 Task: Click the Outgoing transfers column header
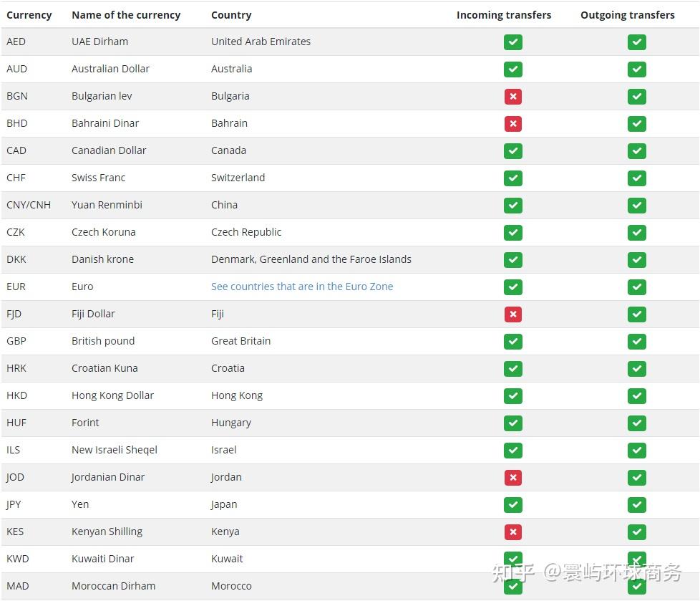627,15
